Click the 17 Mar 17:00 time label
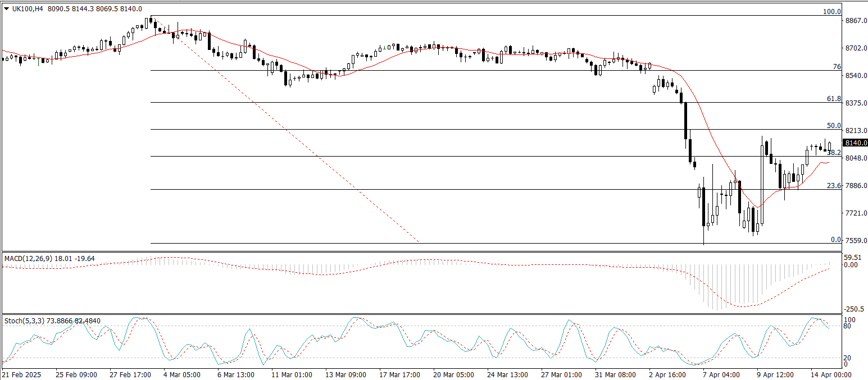This screenshot has width=868, height=380. click(399, 374)
